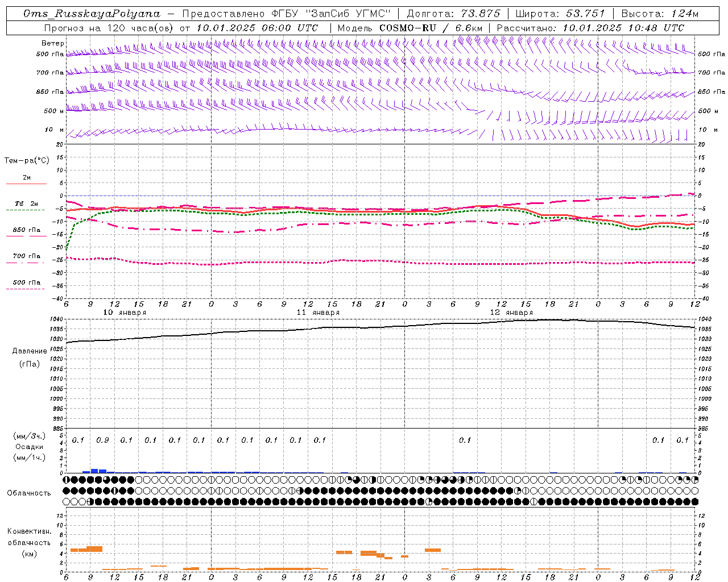Click the 10 января date label
728x582 pixels.
[x=125, y=313]
